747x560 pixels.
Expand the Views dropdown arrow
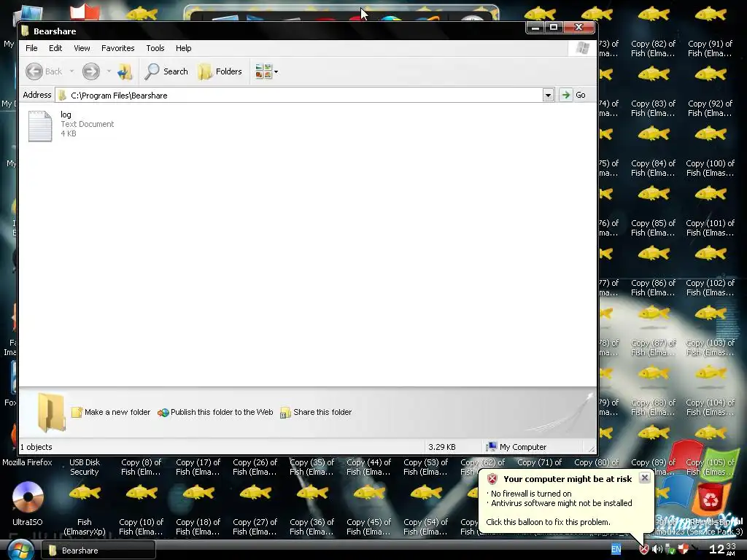pyautogui.click(x=276, y=72)
